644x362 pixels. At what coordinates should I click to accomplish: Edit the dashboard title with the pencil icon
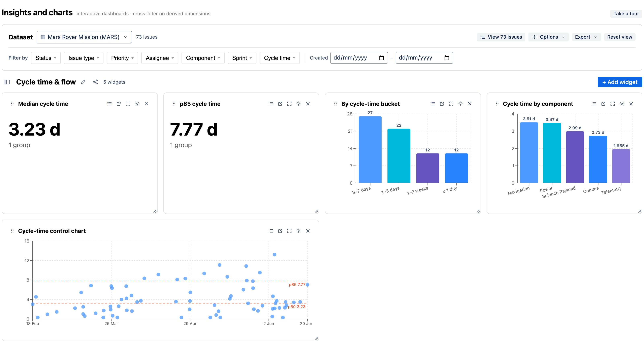click(83, 82)
